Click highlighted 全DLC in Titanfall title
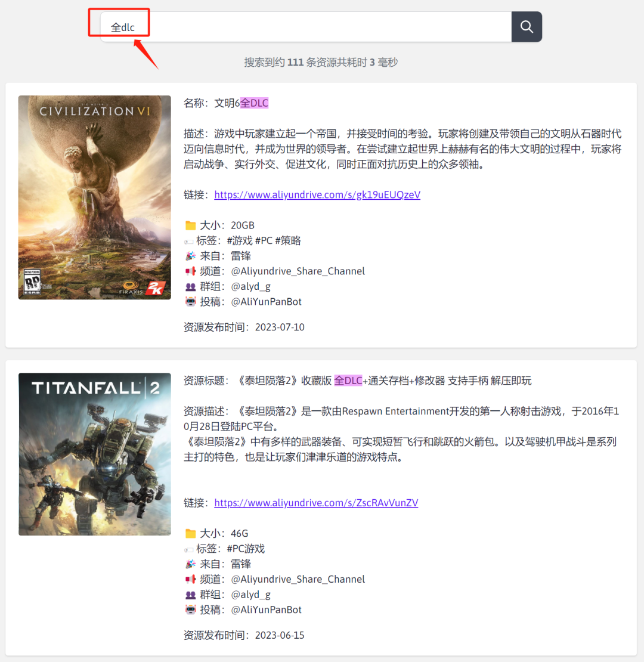Viewport: 644px width, 662px height. coord(348,381)
